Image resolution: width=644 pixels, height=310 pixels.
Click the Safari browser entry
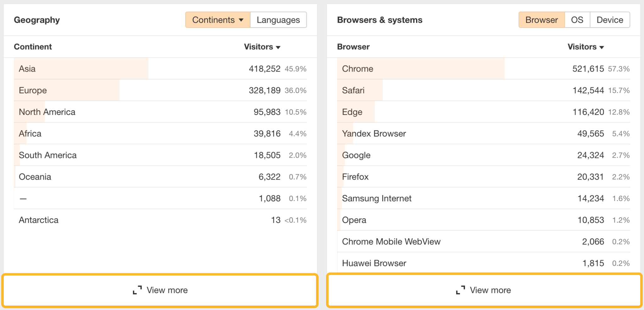(x=353, y=90)
